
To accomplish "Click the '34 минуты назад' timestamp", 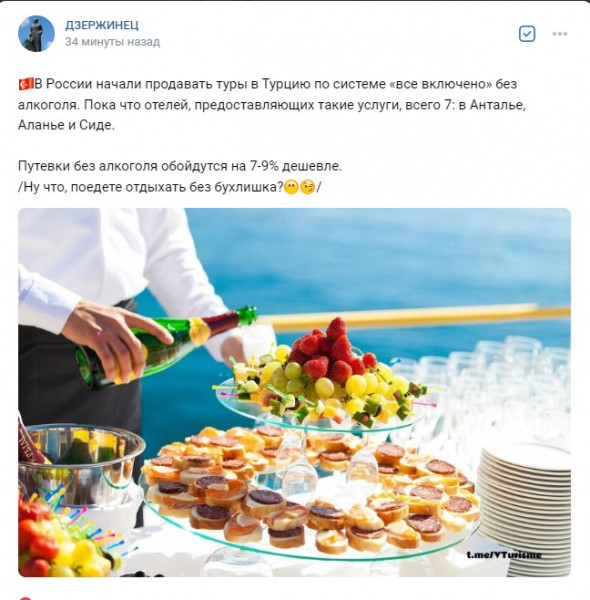I will (x=112, y=42).
